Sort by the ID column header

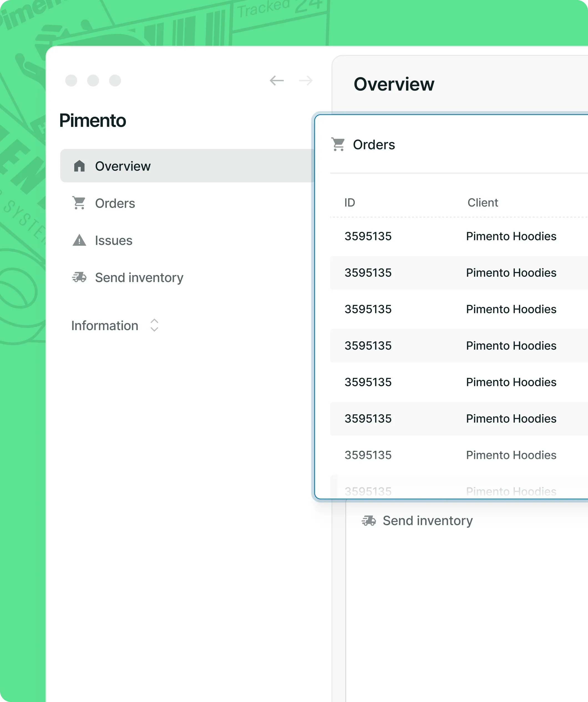[x=349, y=203]
